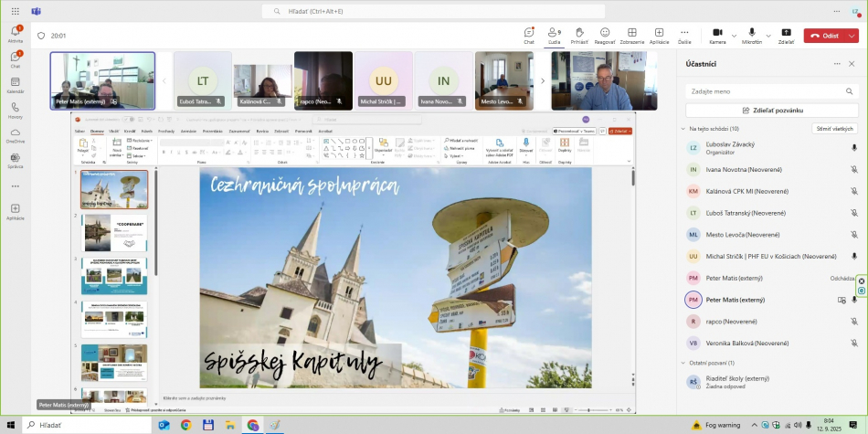Open the meeting Chat from the toolbar
This screenshot has width=868, height=434.
(529, 35)
